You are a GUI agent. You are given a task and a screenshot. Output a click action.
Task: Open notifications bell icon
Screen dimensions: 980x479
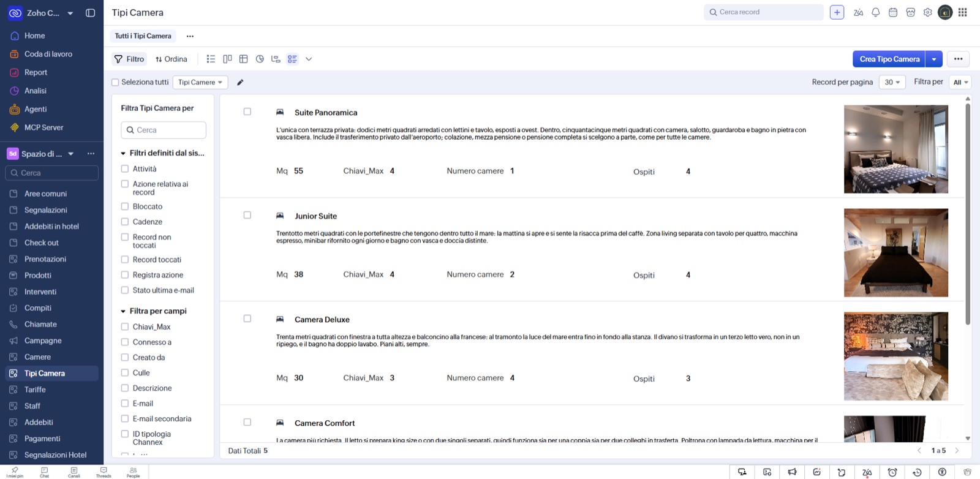(876, 12)
